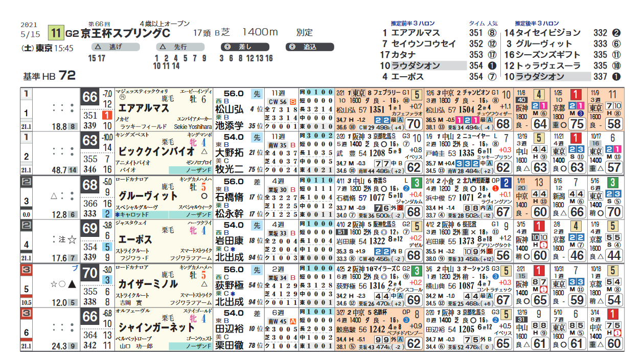Click rating 44 in the 1/19 京都 race
This screenshot has height=352, width=644.
pos(613,256)
